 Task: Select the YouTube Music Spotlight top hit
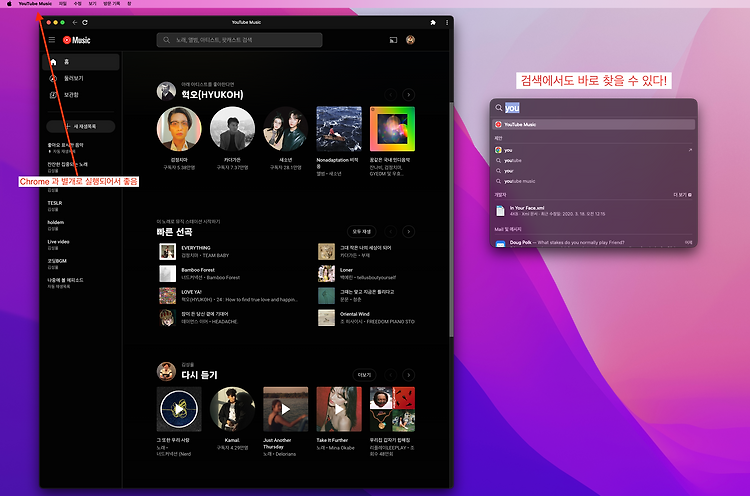[x=593, y=124]
